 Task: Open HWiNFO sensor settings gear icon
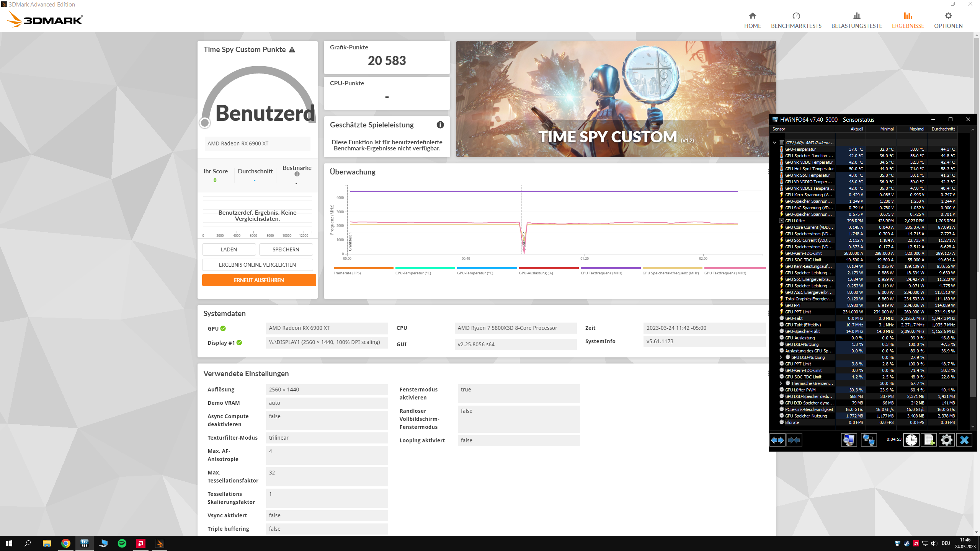pos(946,440)
